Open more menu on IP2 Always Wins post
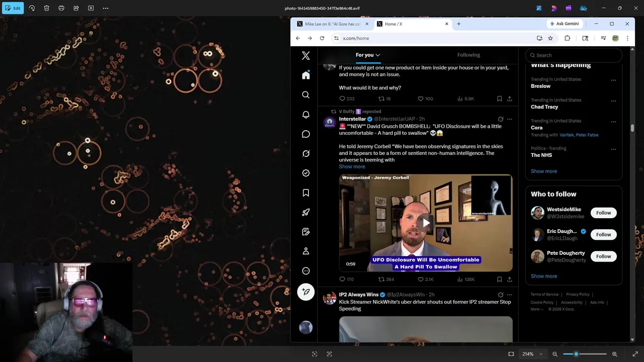This screenshot has height=362, width=644. tap(510, 295)
